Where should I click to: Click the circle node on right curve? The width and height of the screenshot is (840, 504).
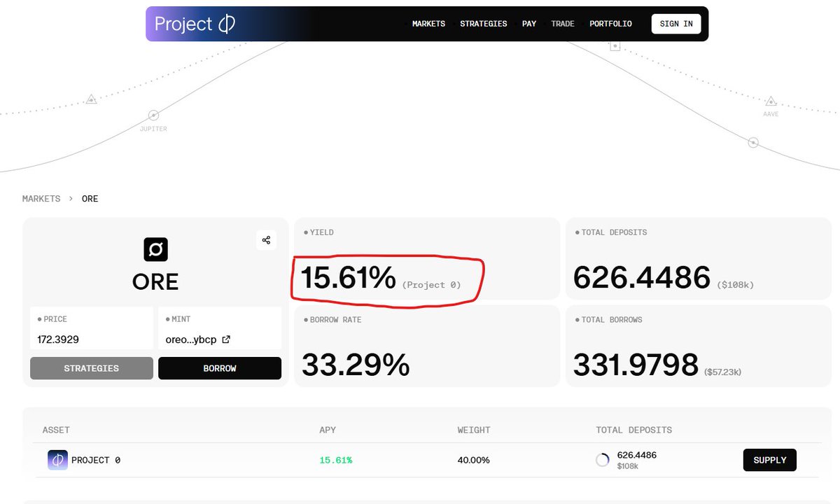pyautogui.click(x=753, y=143)
